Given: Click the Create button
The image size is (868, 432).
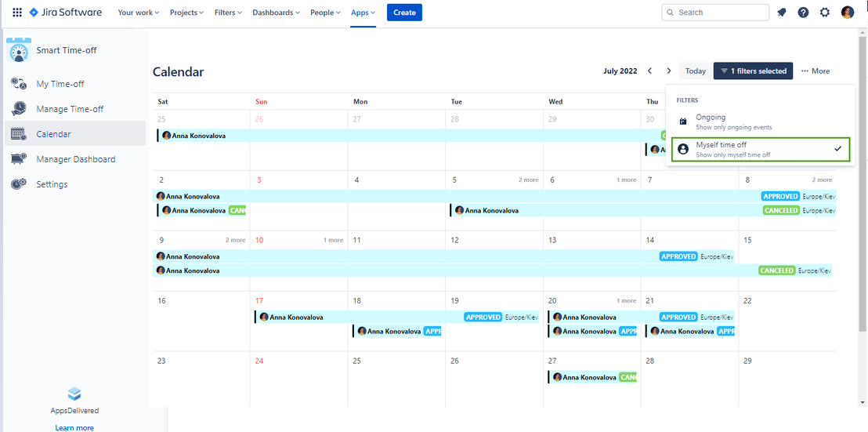Looking at the screenshot, I should (x=404, y=13).
